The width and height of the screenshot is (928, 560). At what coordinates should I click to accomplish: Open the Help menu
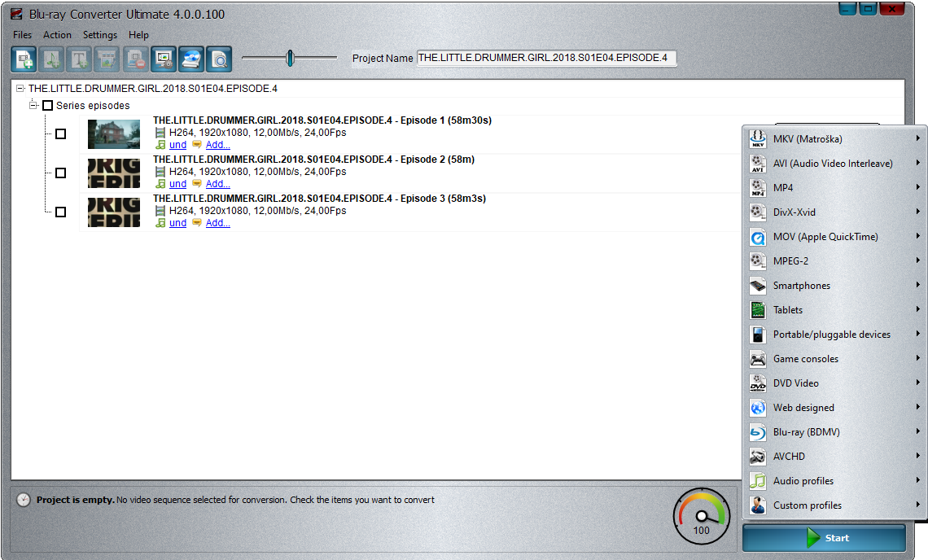click(138, 35)
